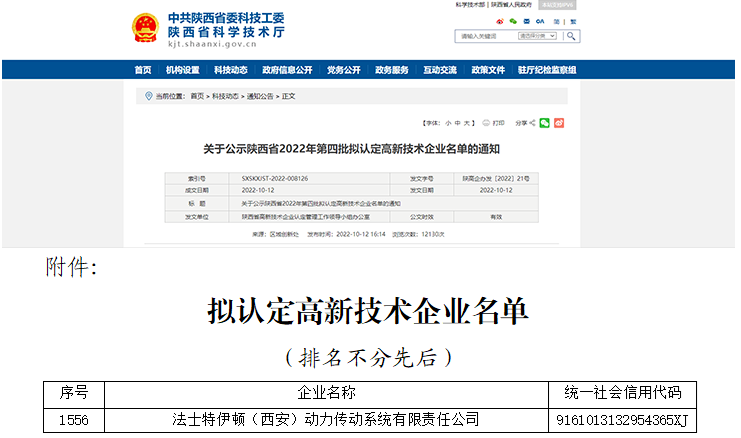741x438 pixels.
Task: Click the keyword search input field
Action: click(x=485, y=36)
